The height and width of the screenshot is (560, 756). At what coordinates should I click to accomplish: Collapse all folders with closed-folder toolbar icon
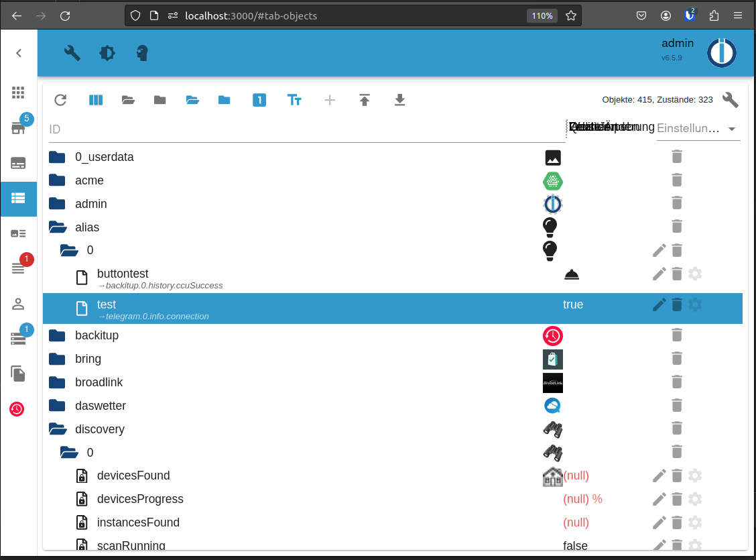[x=160, y=99]
